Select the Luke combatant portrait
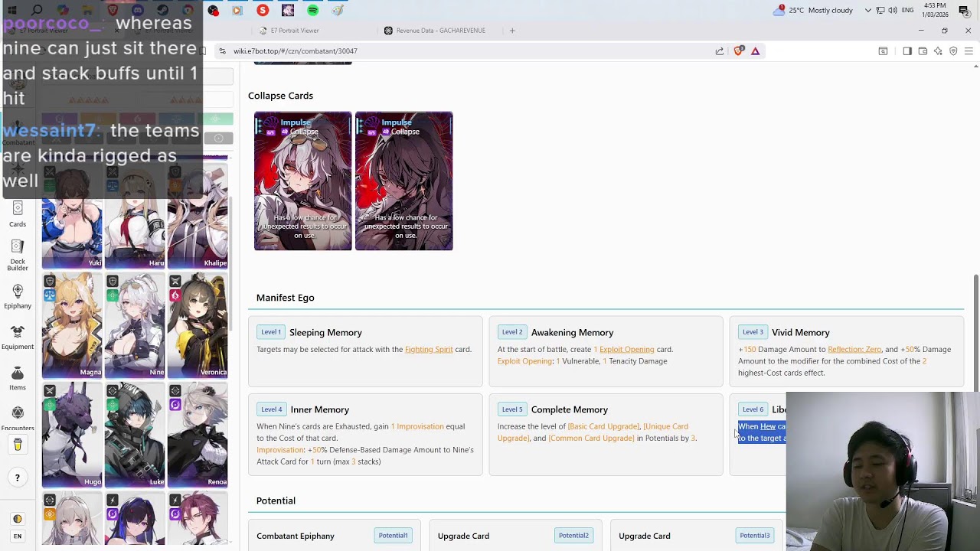Image resolution: width=980 pixels, height=551 pixels. pyautogui.click(x=135, y=435)
